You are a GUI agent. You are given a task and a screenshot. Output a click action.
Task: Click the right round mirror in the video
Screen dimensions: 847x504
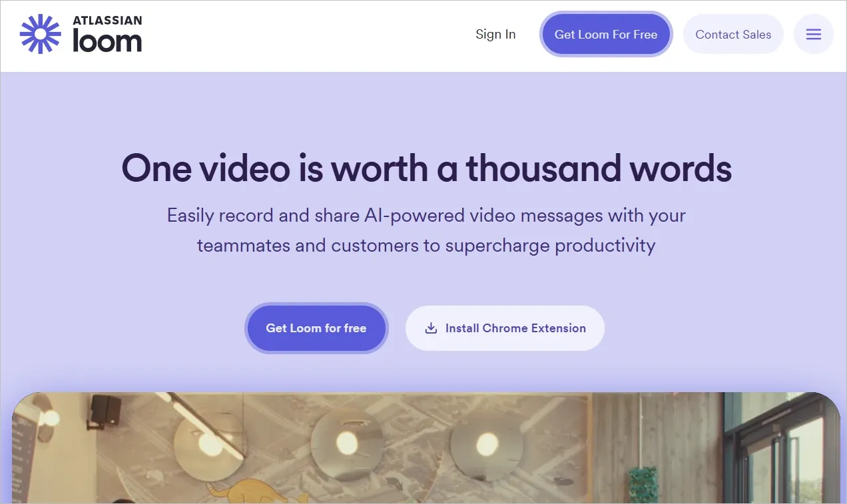(487, 445)
